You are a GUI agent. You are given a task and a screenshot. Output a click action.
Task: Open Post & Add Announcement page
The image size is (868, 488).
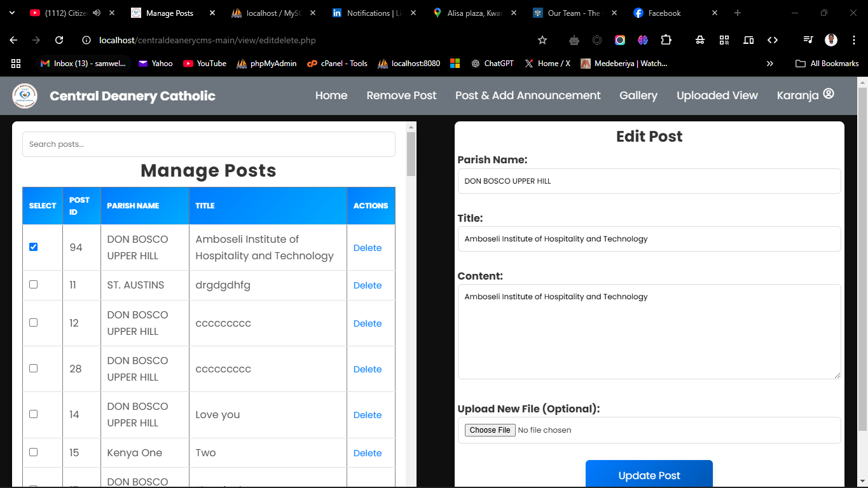point(528,95)
